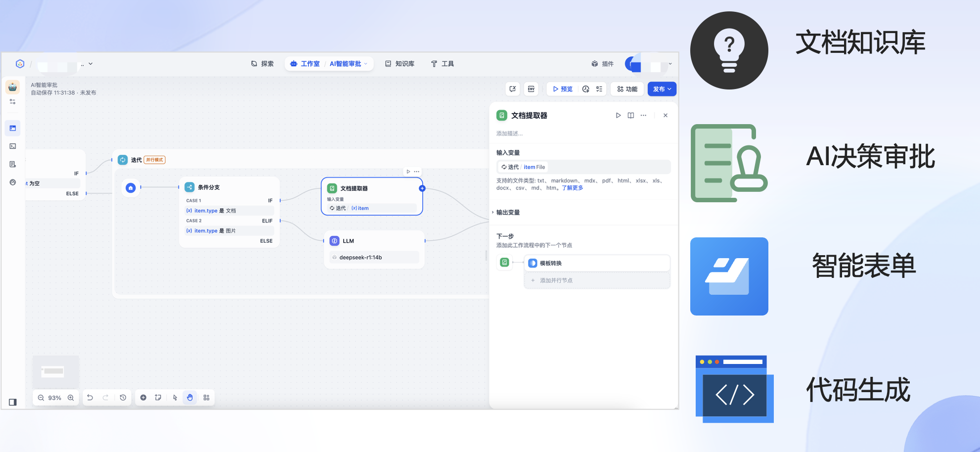This screenshot has width=980, height=452.
Task: Select the LLM node on canvas
Action: pyautogui.click(x=374, y=249)
